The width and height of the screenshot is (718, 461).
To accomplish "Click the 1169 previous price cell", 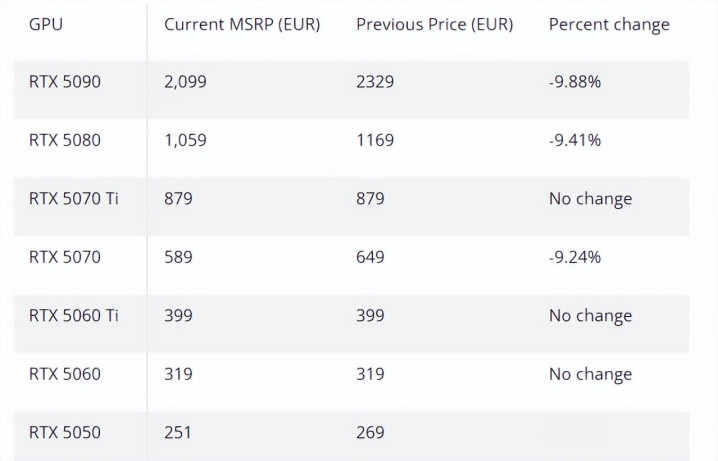I will pos(375,140).
